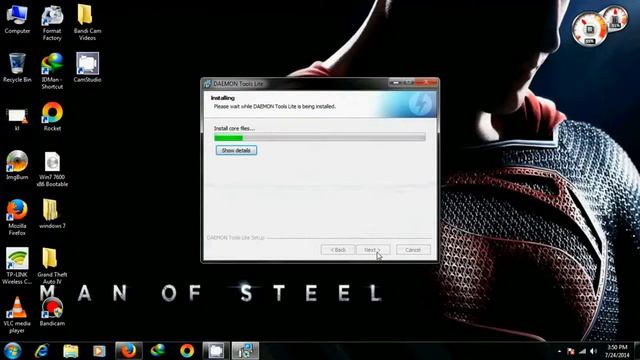The image size is (640, 360).
Task: Show hidden system tray icons
Action: (559, 351)
